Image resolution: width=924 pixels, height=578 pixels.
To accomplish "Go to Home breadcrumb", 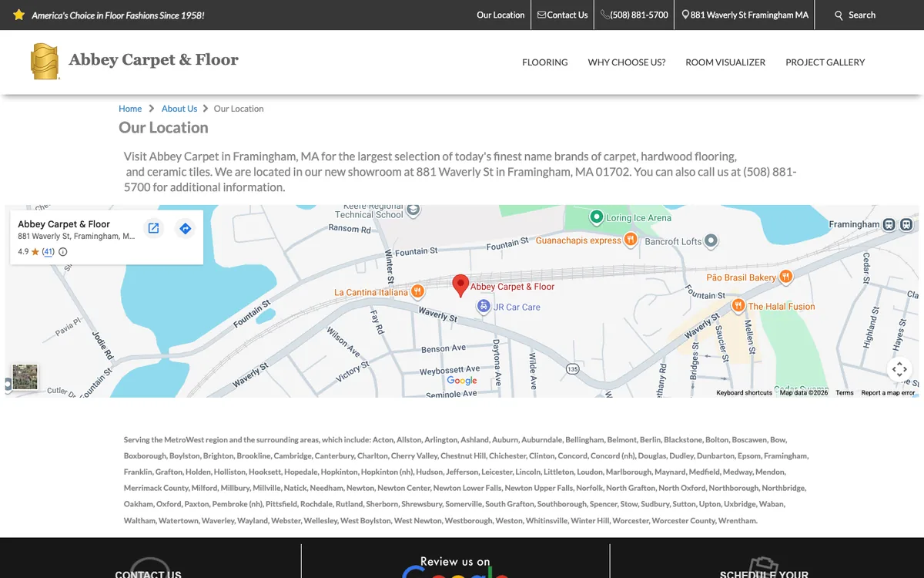I will [130, 109].
